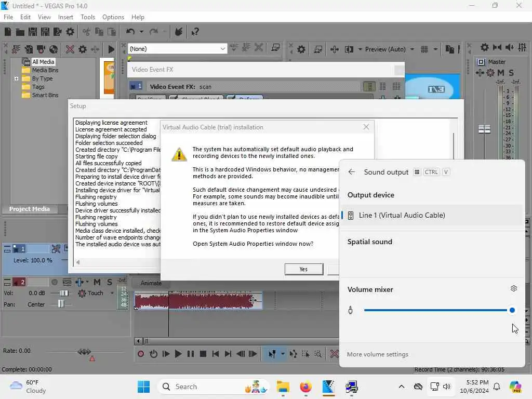The width and height of the screenshot is (532, 399).
Task: Pause playback in transport bar
Action: 191,354
